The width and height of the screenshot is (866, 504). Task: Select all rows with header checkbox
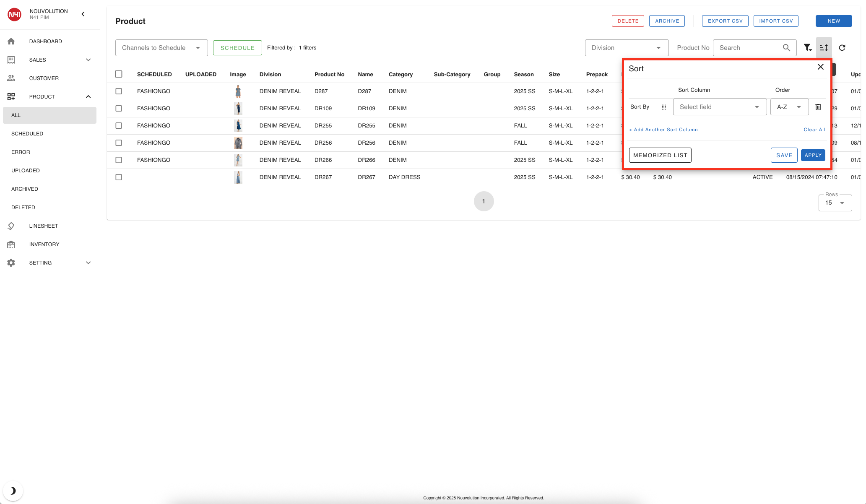tap(119, 74)
